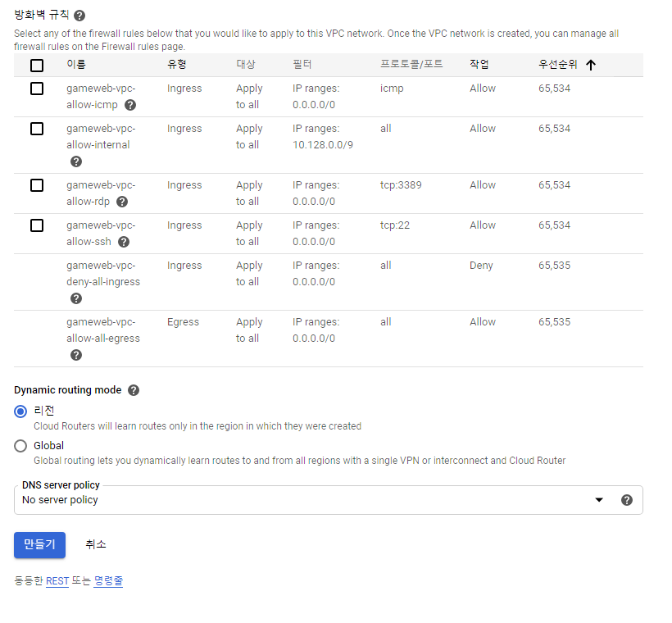Click help icon beside 방화벽 규칙 heading
The width and height of the screenshot is (672, 623).
click(x=79, y=16)
